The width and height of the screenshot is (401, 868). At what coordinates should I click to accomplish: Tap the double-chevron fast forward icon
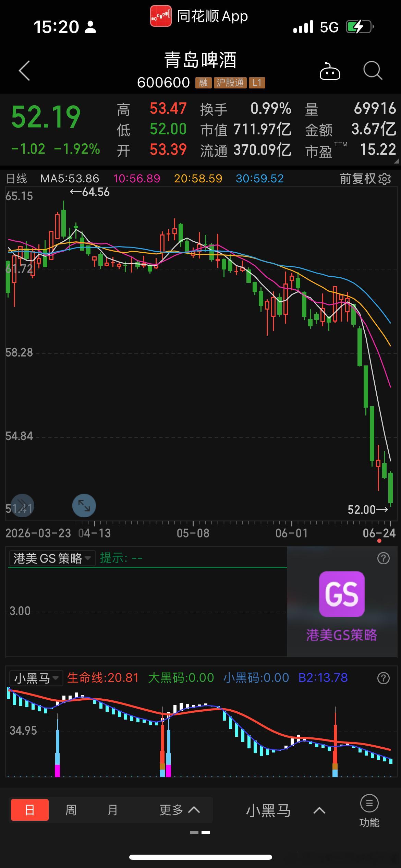point(22,506)
